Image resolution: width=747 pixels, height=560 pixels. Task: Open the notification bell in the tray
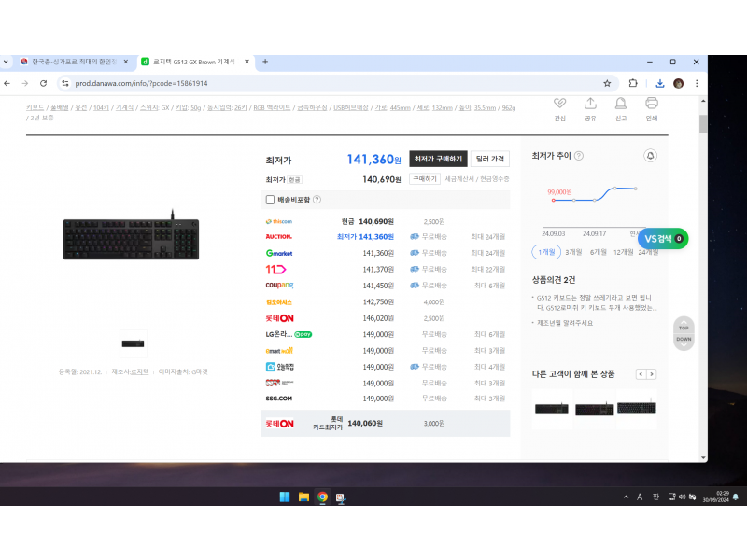click(x=736, y=497)
